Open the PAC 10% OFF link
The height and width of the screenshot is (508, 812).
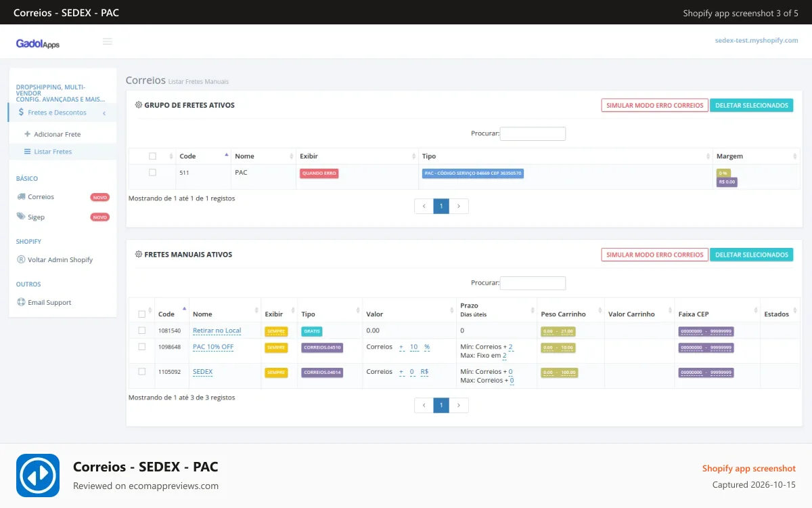click(213, 347)
